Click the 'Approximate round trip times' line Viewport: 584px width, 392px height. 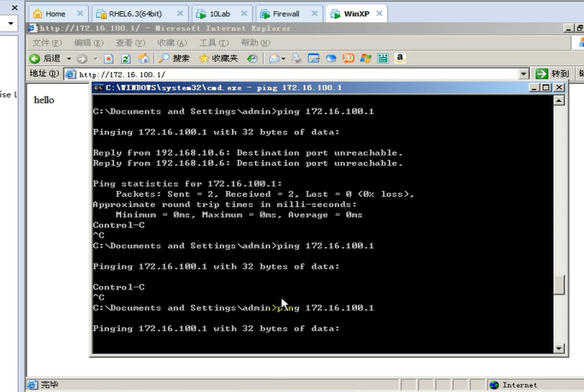click(x=224, y=205)
